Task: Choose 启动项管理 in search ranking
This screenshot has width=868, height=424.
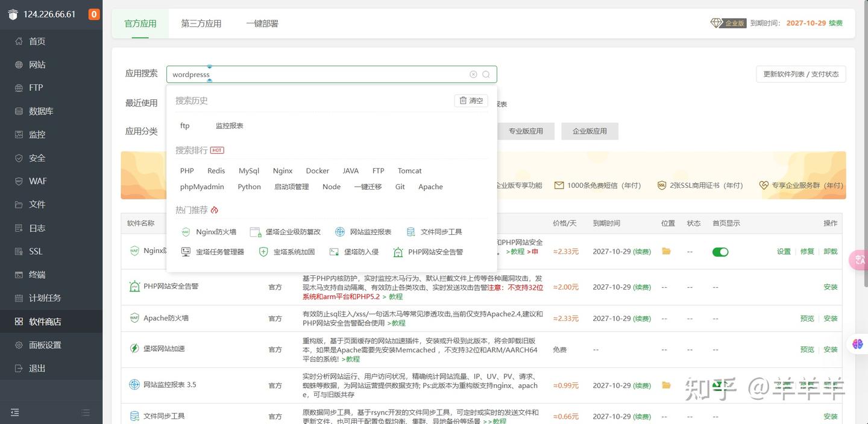Action: coord(292,187)
